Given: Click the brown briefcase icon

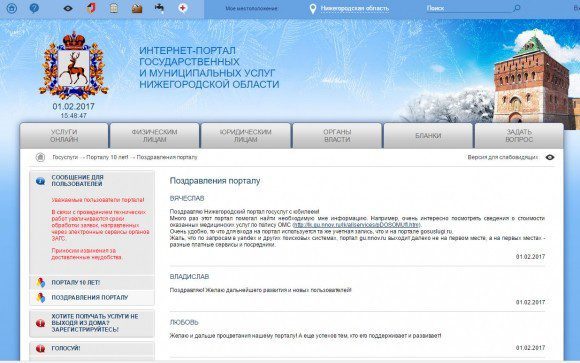Looking at the screenshot, I should tap(137, 8).
